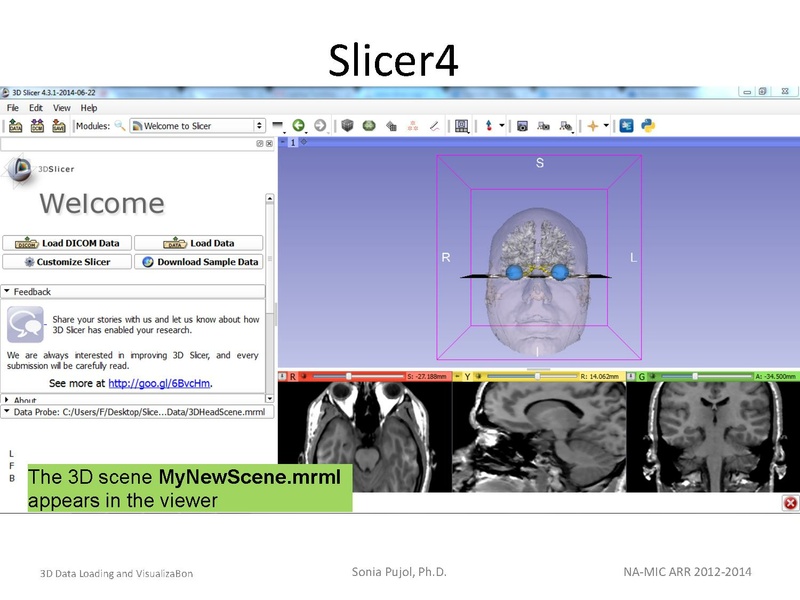The height and width of the screenshot is (600, 800).
Task: Open the Editor module icon
Action: (434, 126)
